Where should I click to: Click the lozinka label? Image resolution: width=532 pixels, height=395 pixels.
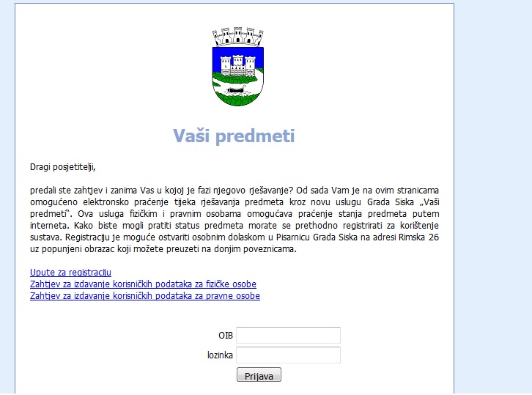pos(220,355)
